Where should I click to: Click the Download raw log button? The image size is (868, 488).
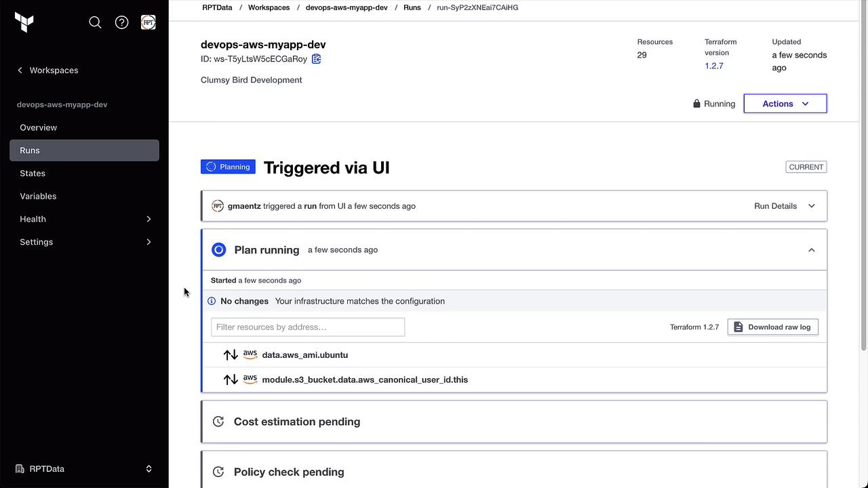click(x=772, y=327)
